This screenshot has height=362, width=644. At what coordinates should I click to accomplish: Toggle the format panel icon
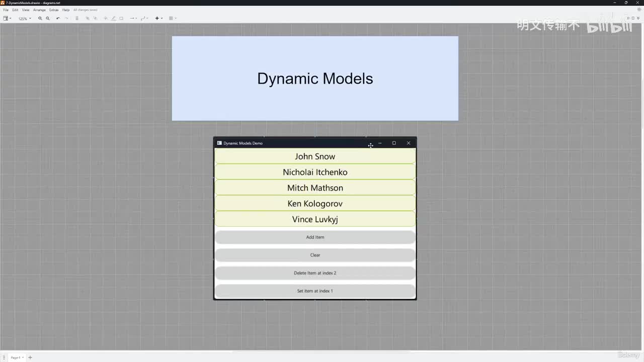point(633,18)
